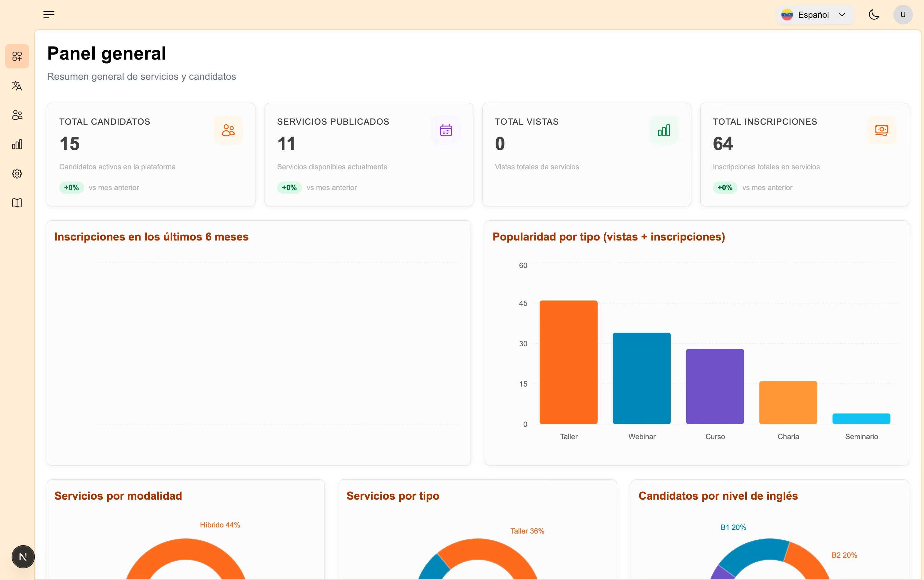Toggle dark mode with the moon icon
The width and height of the screenshot is (924, 580).
click(874, 15)
